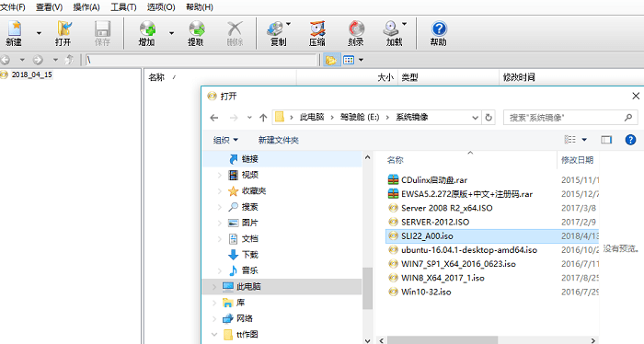Click the file list horizontal scrollbar
This screenshot has height=344, width=644.
[x=443, y=340]
